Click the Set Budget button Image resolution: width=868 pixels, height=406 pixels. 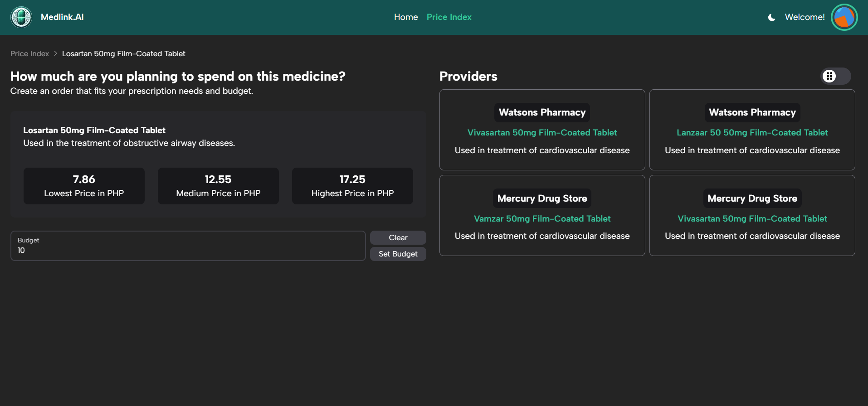[x=398, y=254]
